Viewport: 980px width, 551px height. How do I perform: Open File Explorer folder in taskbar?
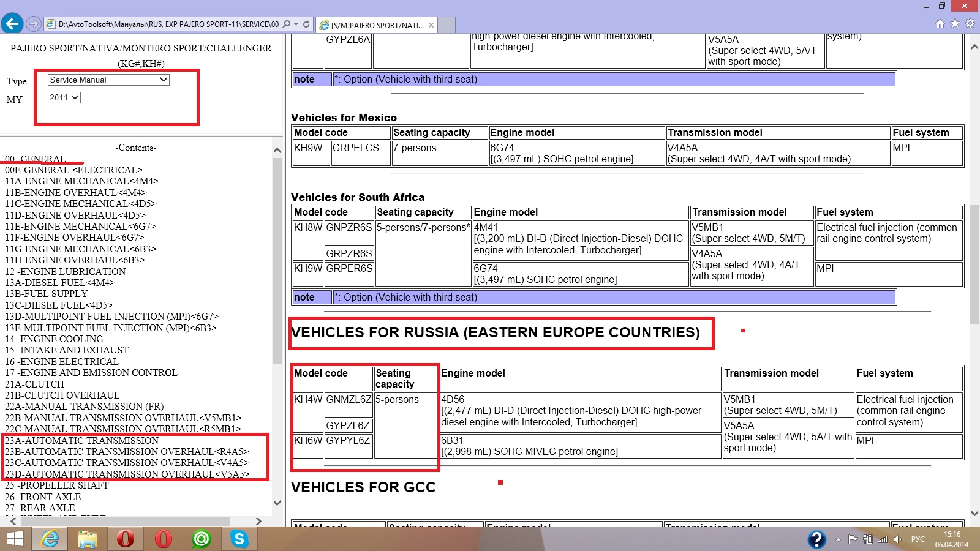(x=88, y=539)
